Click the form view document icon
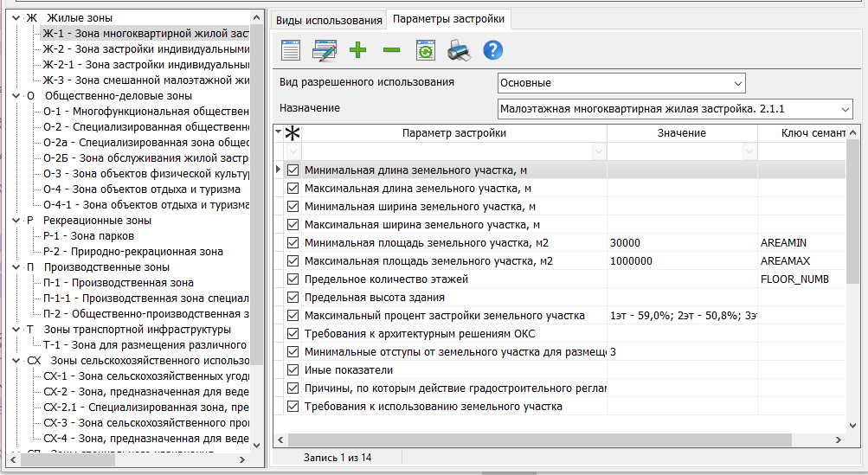 291,50
